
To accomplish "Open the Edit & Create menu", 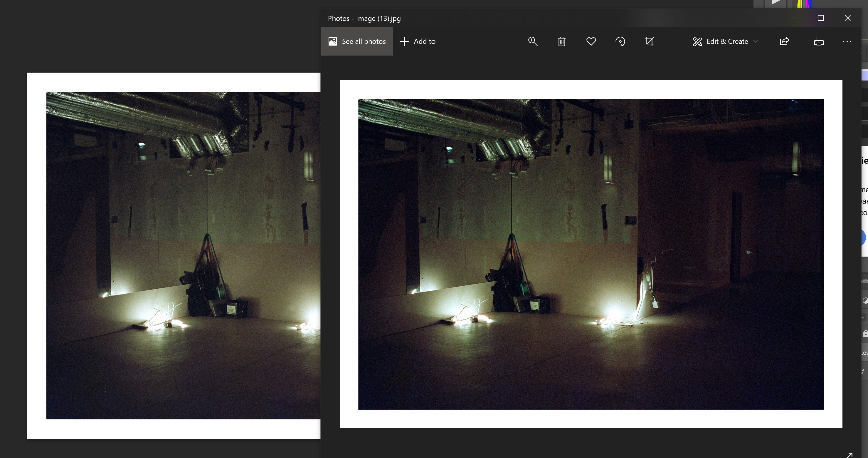I will pos(727,41).
